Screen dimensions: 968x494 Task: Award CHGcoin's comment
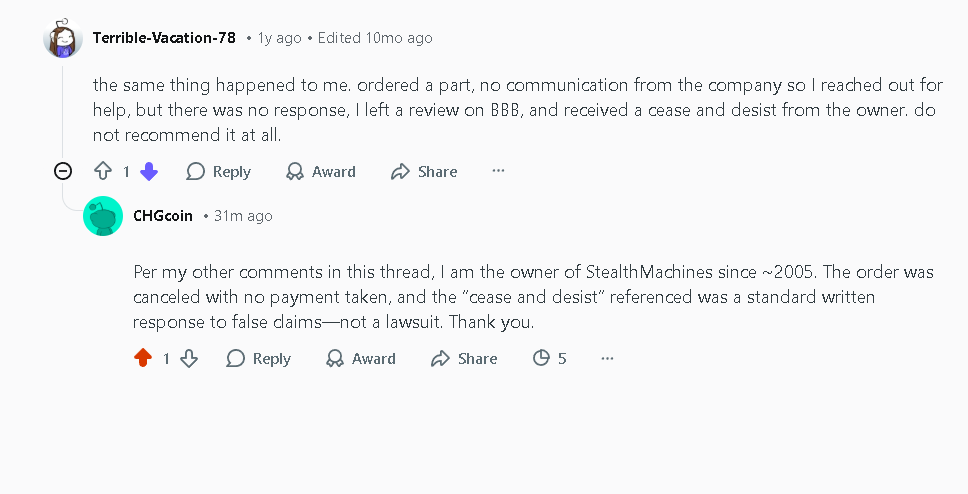tap(361, 358)
